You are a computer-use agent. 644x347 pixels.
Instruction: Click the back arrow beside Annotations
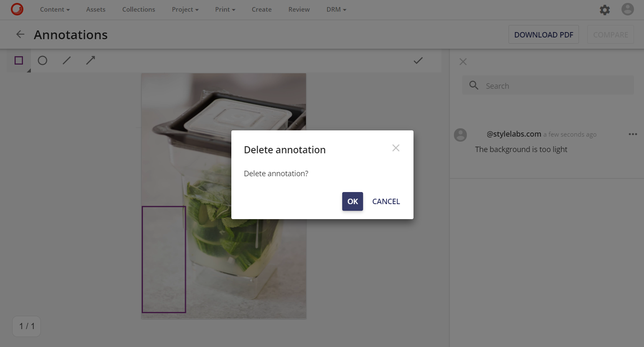click(20, 34)
